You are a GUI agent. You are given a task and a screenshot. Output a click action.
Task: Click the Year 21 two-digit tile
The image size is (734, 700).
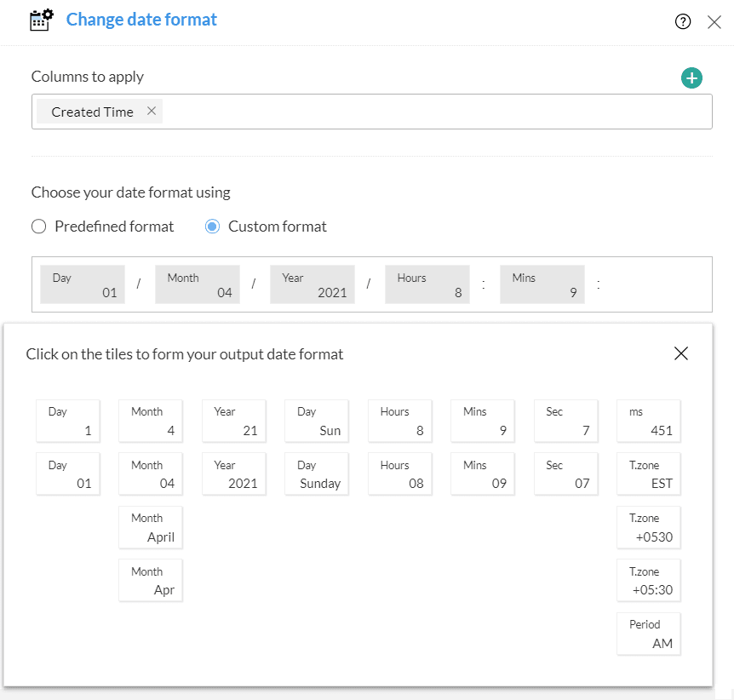234,422
